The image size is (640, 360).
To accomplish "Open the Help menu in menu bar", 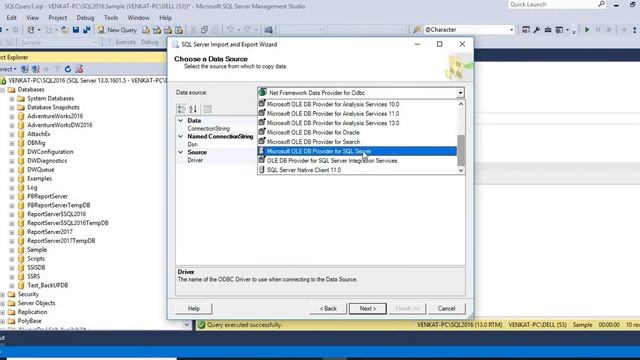I will pyautogui.click(x=165, y=18).
